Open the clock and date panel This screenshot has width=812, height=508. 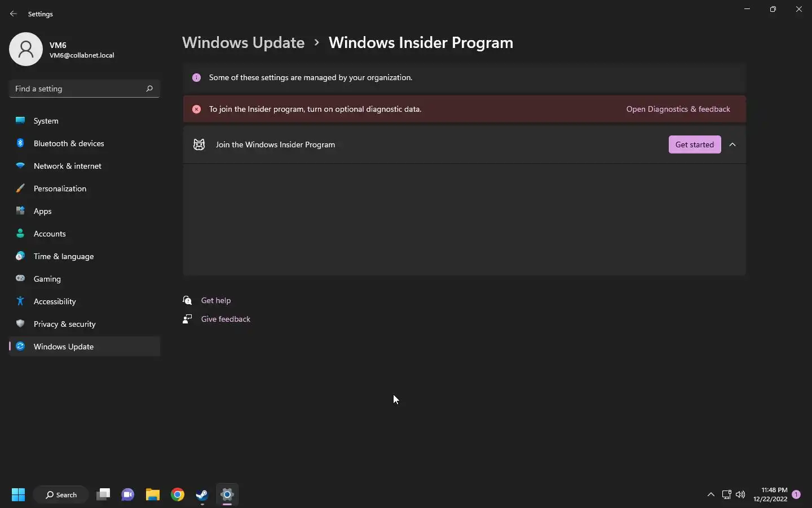point(770,495)
